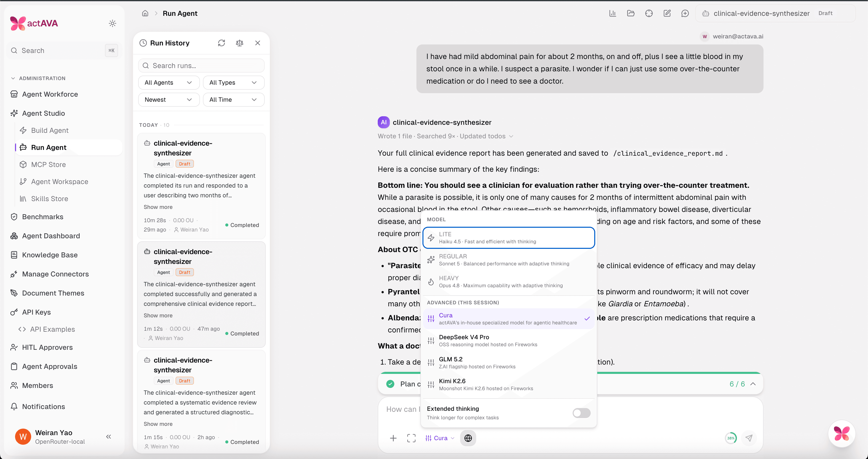Open the All Time filter dropdown

click(234, 100)
